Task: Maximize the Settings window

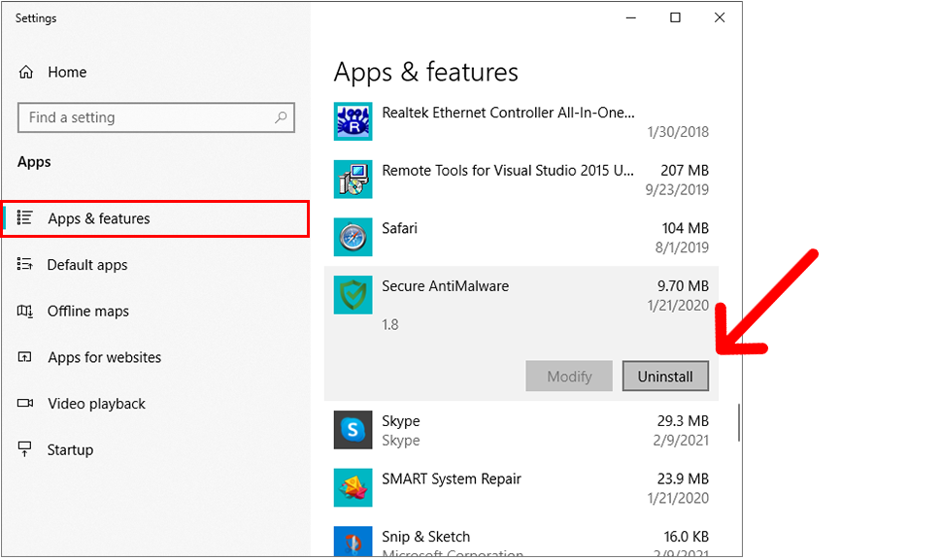Action: pyautogui.click(x=675, y=18)
